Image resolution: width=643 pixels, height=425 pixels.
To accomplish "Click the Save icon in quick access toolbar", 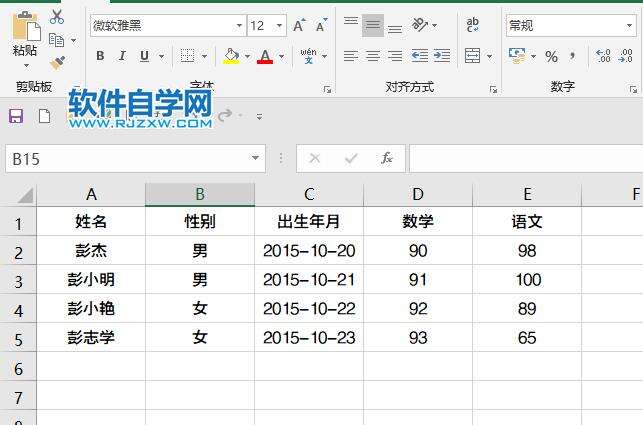I will (x=16, y=116).
